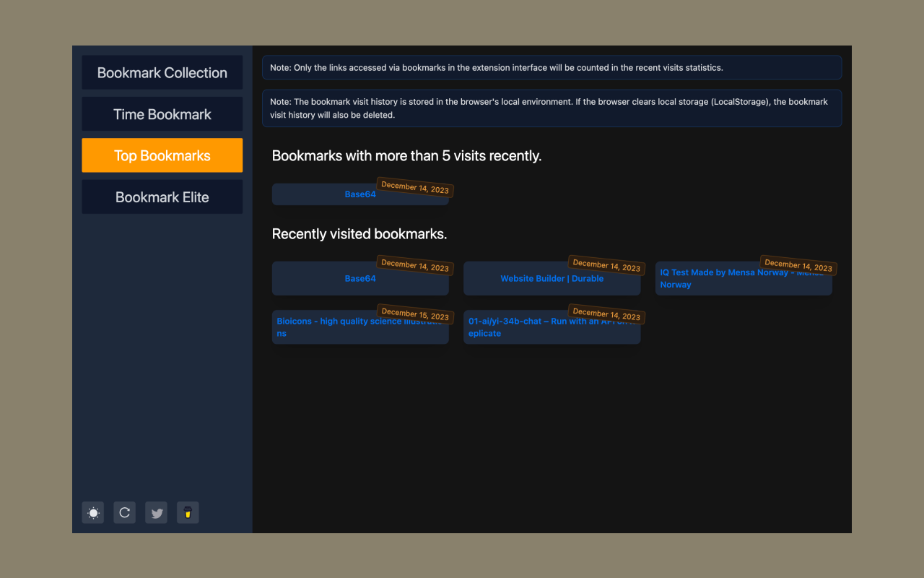This screenshot has height=578, width=924.
Task: Open Base64 bookmark under more than 5 visits
Action: click(x=360, y=194)
